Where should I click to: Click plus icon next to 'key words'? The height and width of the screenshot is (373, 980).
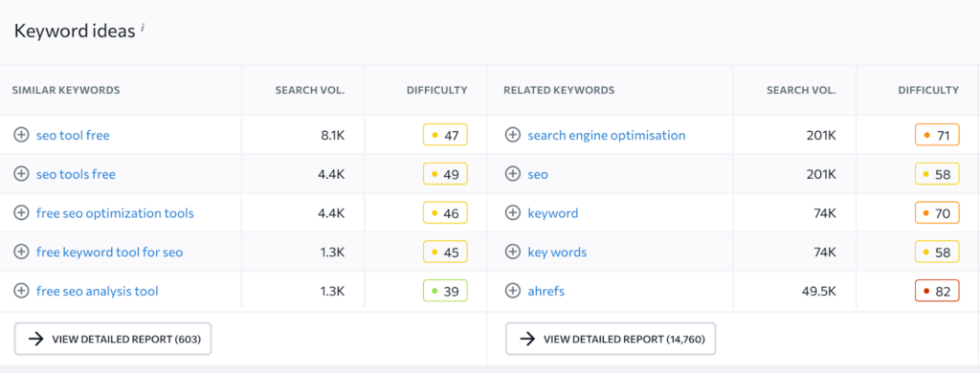[x=513, y=252]
